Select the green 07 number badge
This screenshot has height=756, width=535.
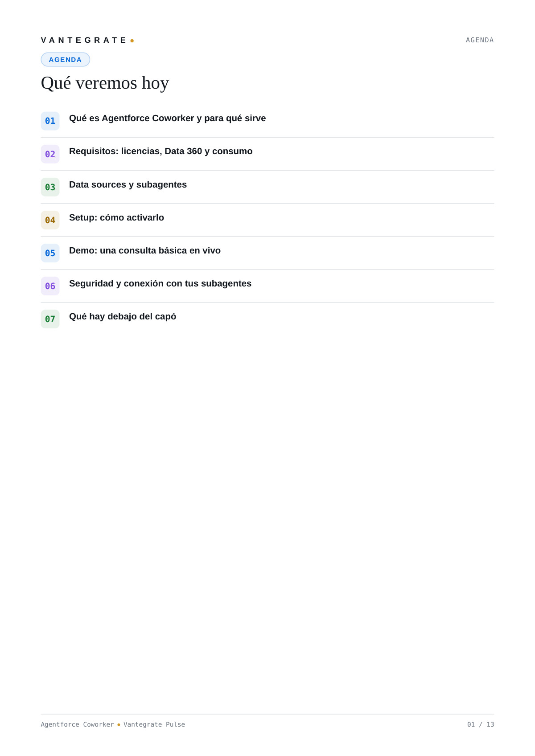tap(50, 319)
